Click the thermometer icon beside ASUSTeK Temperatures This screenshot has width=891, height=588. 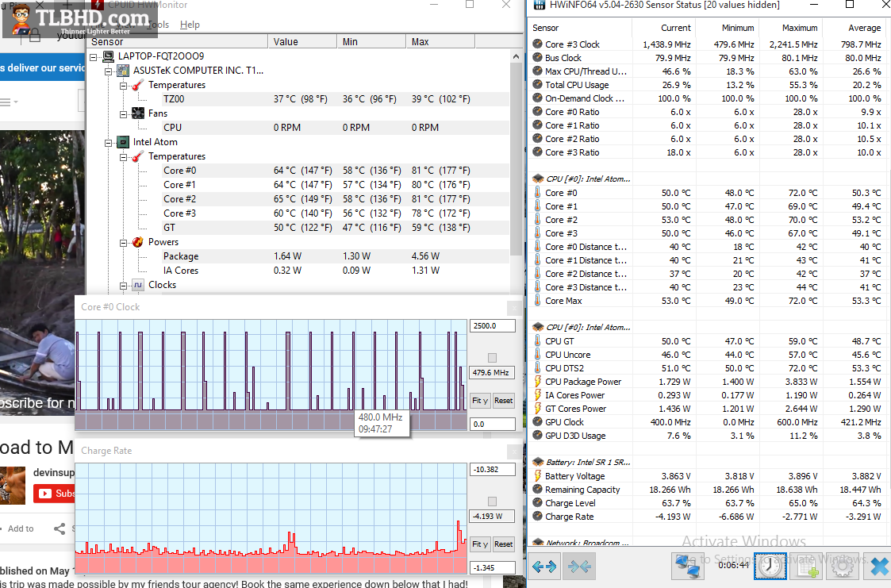coord(138,85)
